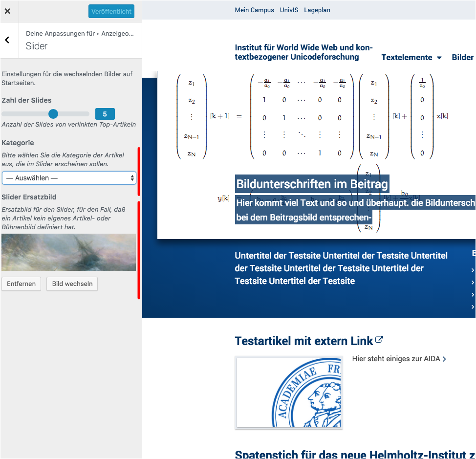Click the Entfernen button
The height and width of the screenshot is (459, 476).
[21, 284]
